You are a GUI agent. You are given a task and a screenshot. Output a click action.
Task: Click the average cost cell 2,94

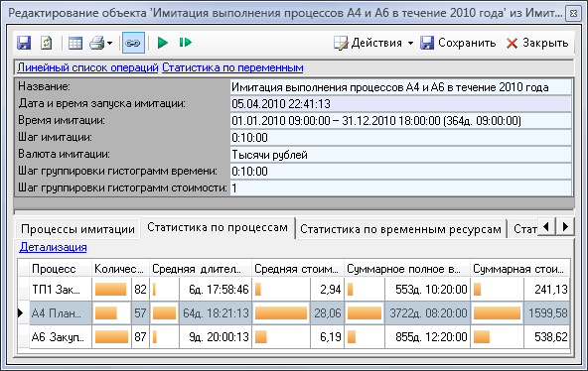click(x=327, y=290)
